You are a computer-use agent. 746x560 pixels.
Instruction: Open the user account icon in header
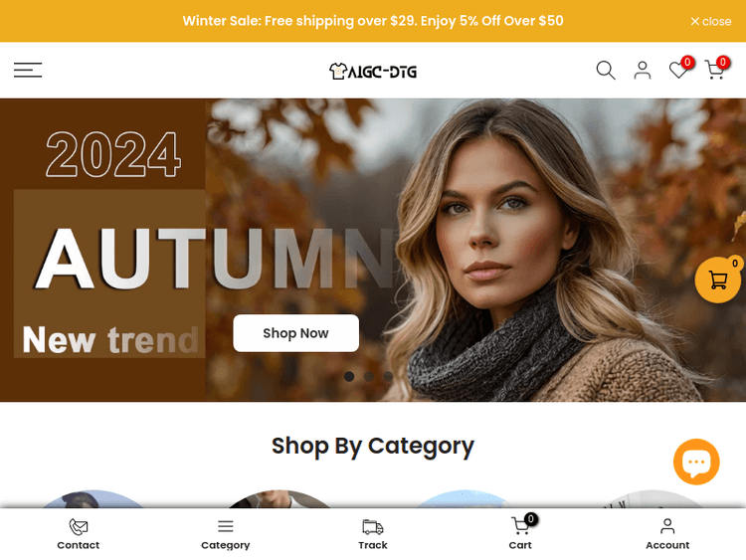pos(643,71)
